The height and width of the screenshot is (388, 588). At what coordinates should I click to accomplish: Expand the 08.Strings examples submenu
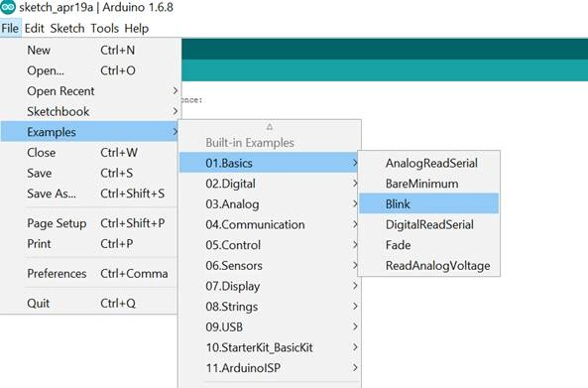[x=269, y=307]
